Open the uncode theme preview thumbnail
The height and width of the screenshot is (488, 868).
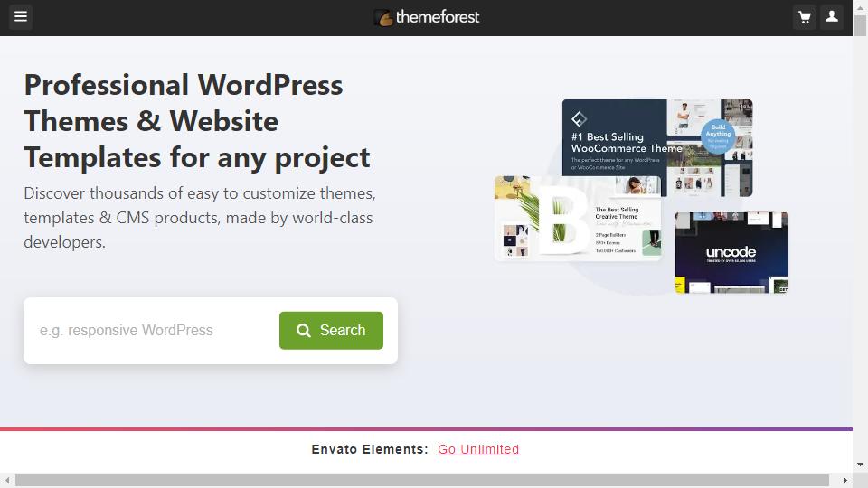coord(731,252)
